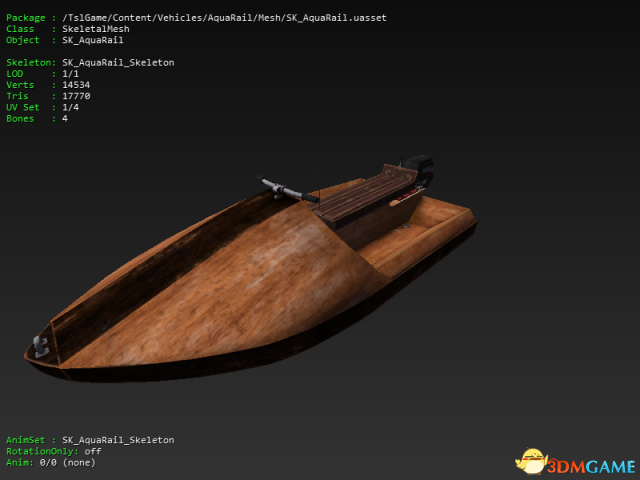Screen dimensions: 640x480
Task: Click the 3DMGAME watermark text
Action: pyautogui.click(x=591, y=466)
